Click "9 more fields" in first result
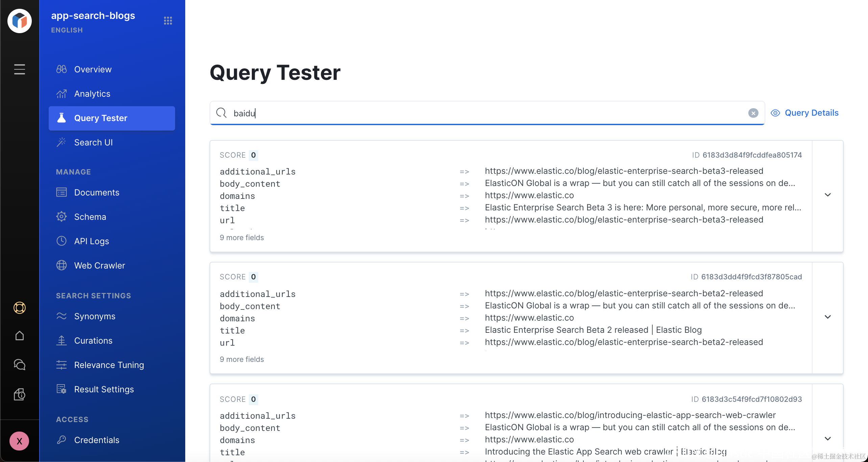The width and height of the screenshot is (868, 462). (242, 237)
